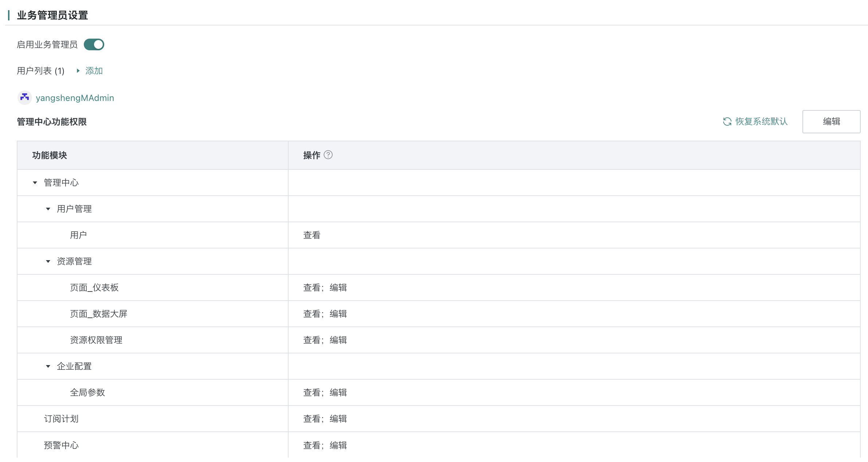The image size is (868, 462).
Task: Click the triangle icon before 添加
Action: 78,71
